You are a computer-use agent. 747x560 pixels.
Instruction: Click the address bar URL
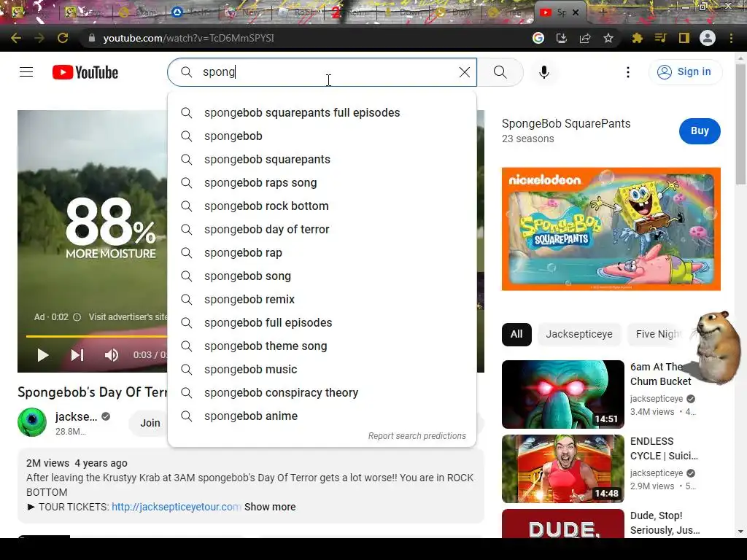(189, 38)
